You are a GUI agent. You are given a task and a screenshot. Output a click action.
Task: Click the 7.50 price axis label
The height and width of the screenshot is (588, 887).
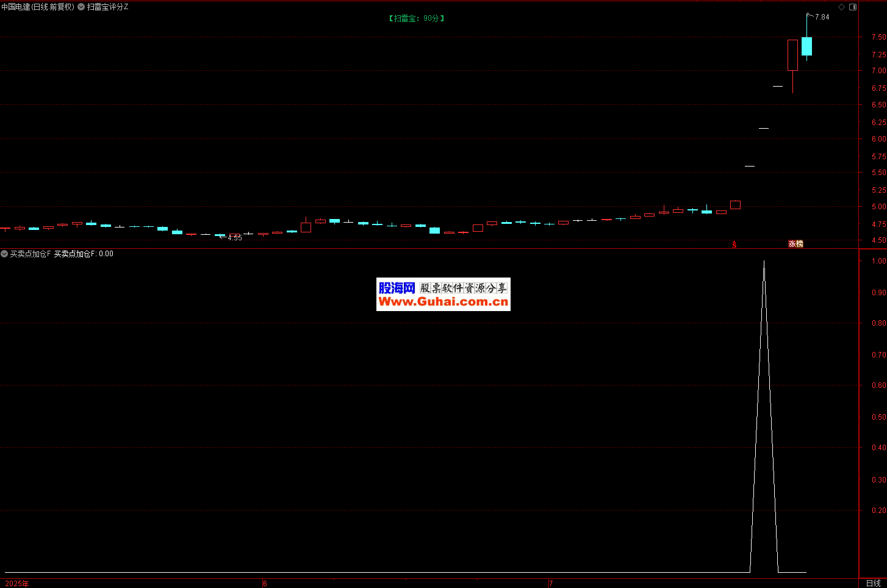coord(878,37)
